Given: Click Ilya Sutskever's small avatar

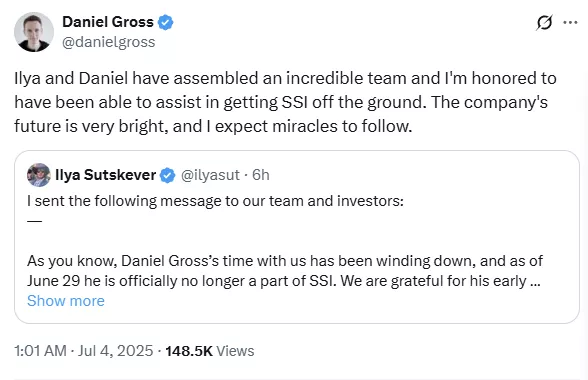Looking at the screenshot, I should coord(39,175).
